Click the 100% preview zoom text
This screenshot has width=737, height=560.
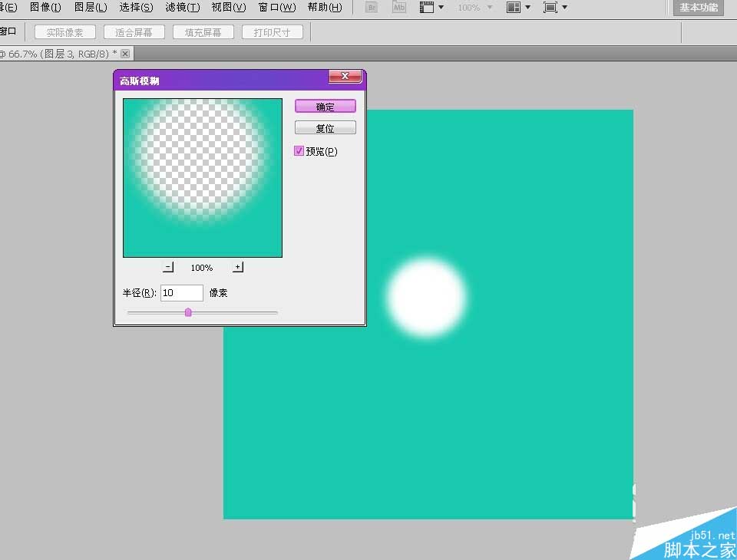(x=202, y=268)
